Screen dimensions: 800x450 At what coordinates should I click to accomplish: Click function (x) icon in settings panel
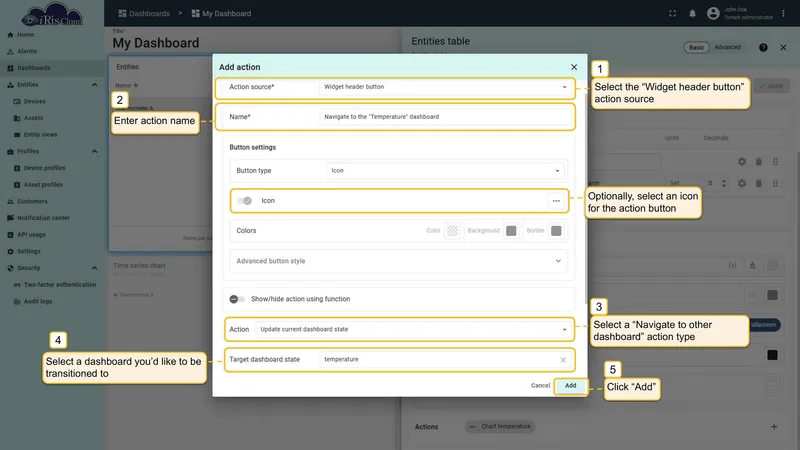[x=732, y=265]
